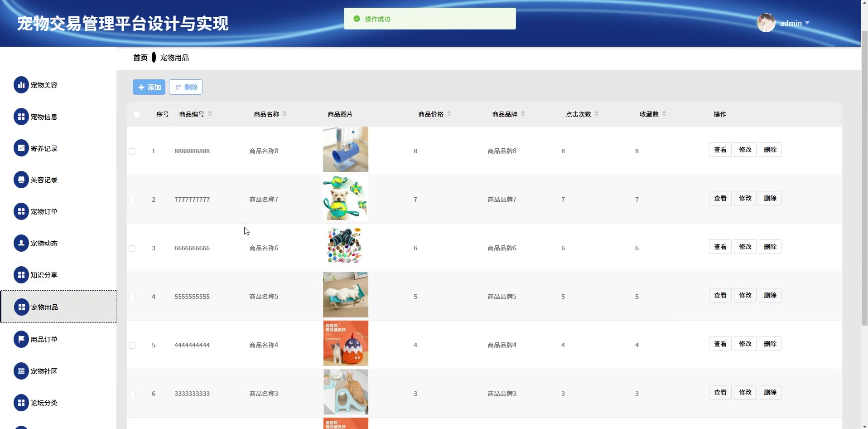The height and width of the screenshot is (429, 868).
Task: Click 修改 for 商品名称5
Action: [x=745, y=295]
